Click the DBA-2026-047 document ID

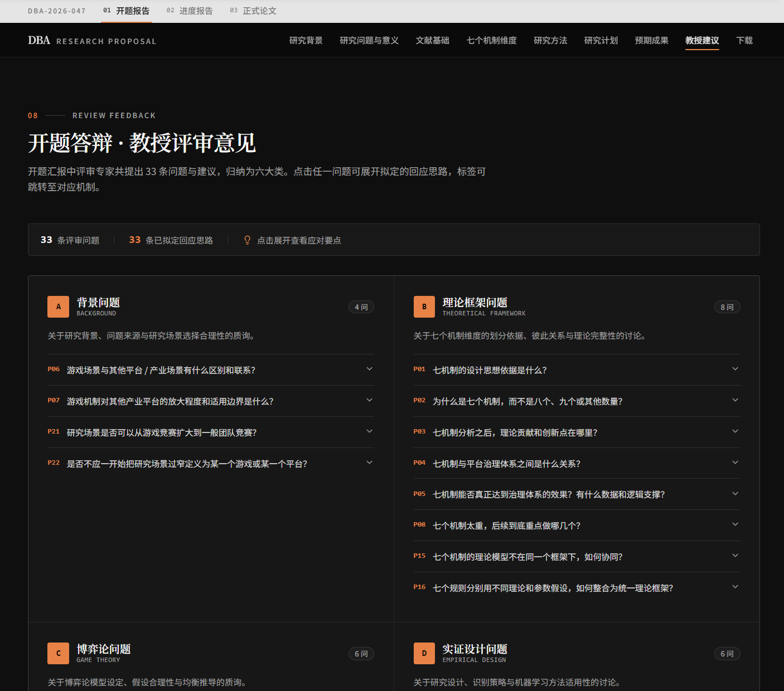click(57, 11)
